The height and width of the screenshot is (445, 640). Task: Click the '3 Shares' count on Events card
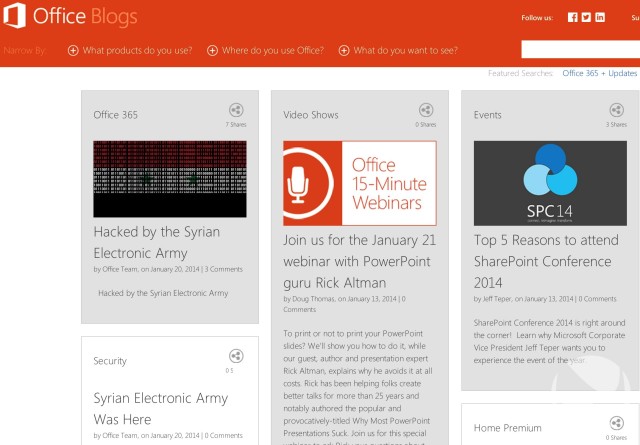tap(616, 125)
